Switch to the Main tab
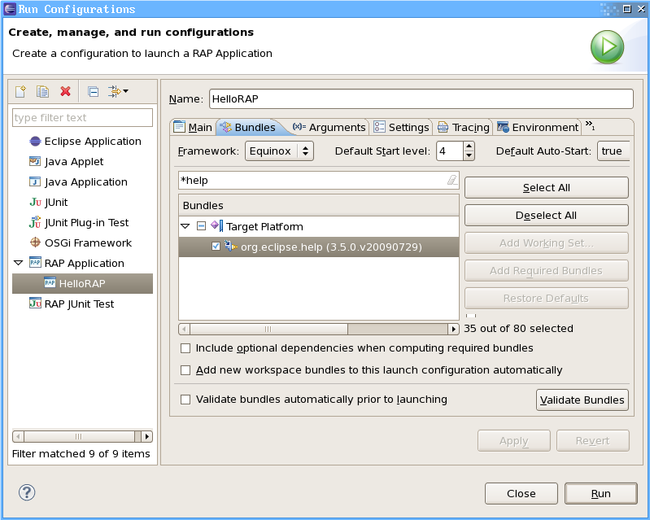Viewport: 650px width, 520px height. tap(193, 127)
